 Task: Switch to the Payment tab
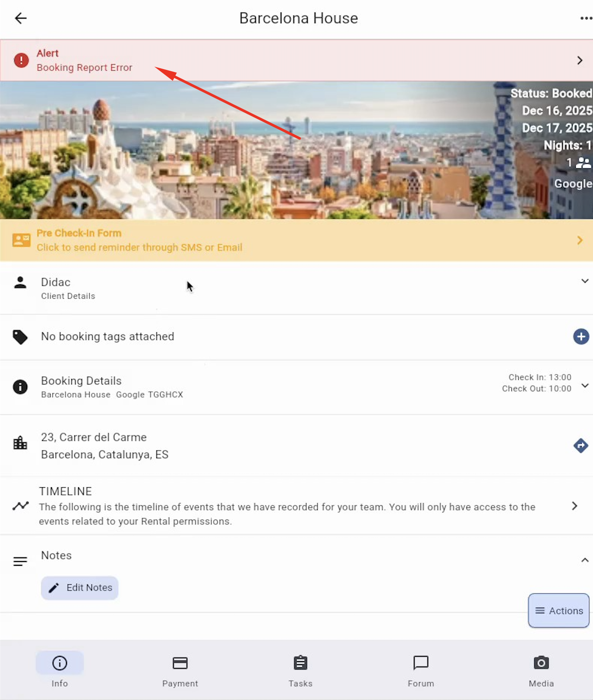click(180, 669)
